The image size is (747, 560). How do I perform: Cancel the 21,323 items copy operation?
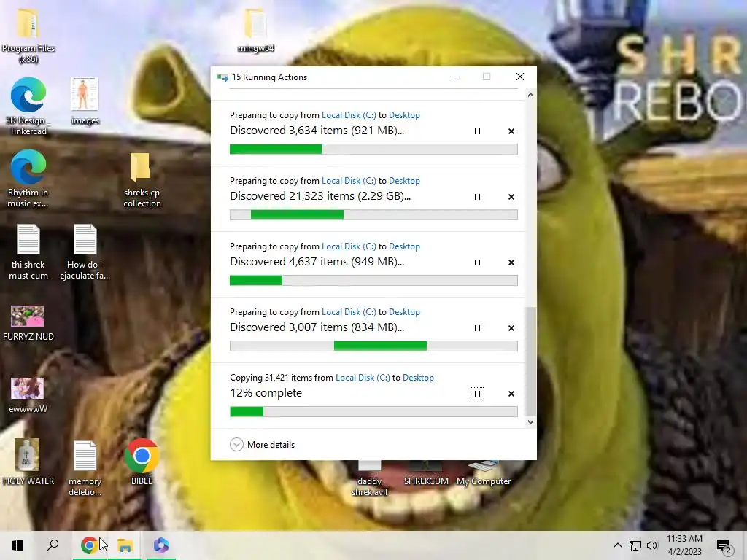[511, 197]
